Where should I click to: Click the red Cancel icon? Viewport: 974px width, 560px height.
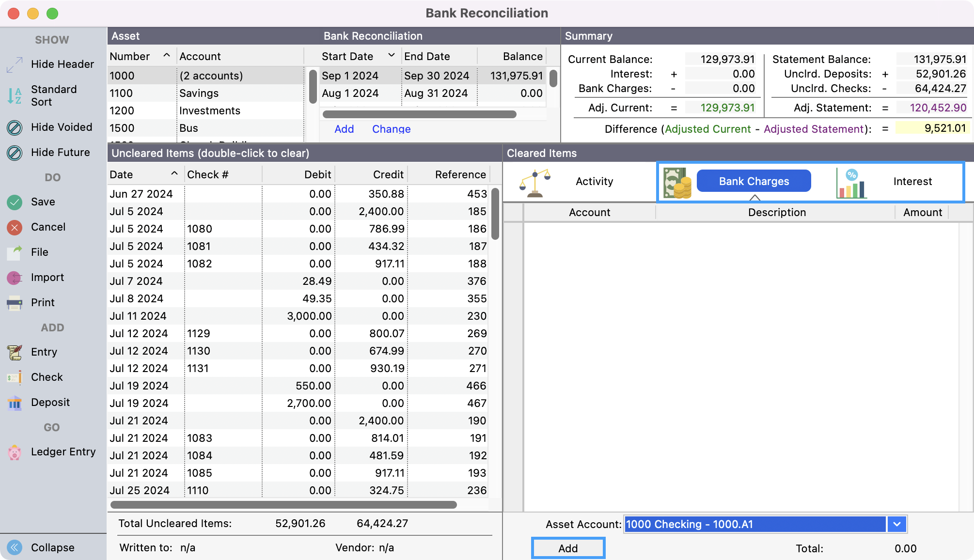coord(15,227)
